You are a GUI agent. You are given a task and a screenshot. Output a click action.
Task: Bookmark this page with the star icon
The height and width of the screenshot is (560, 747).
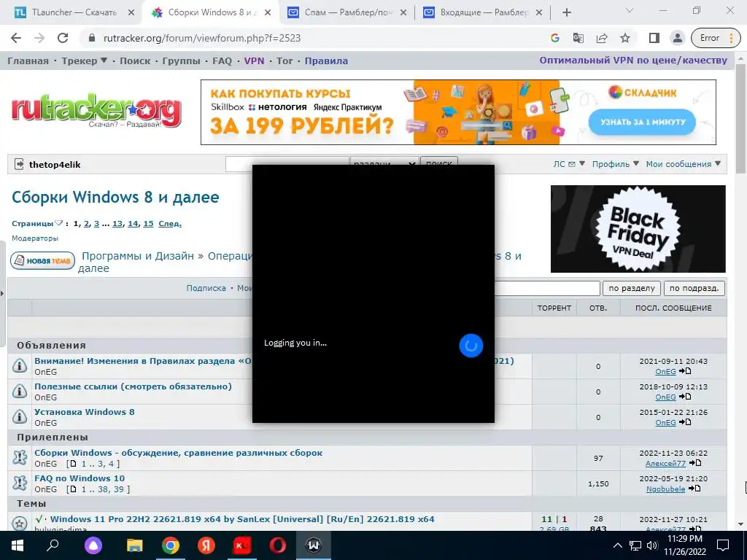[x=625, y=38]
